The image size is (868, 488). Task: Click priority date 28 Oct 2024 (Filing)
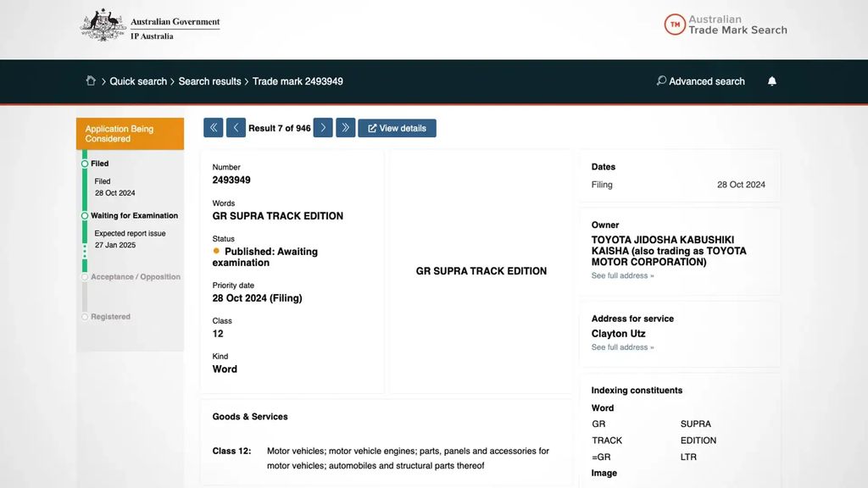(258, 297)
